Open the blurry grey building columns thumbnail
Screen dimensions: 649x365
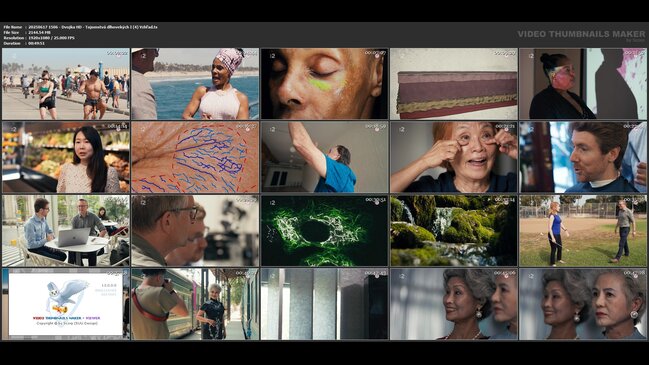[x=324, y=304]
